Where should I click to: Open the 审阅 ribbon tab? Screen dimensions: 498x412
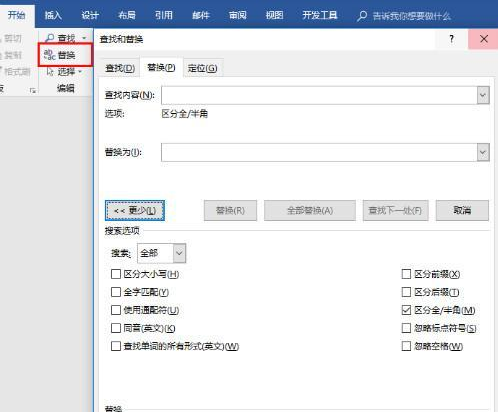point(237,15)
